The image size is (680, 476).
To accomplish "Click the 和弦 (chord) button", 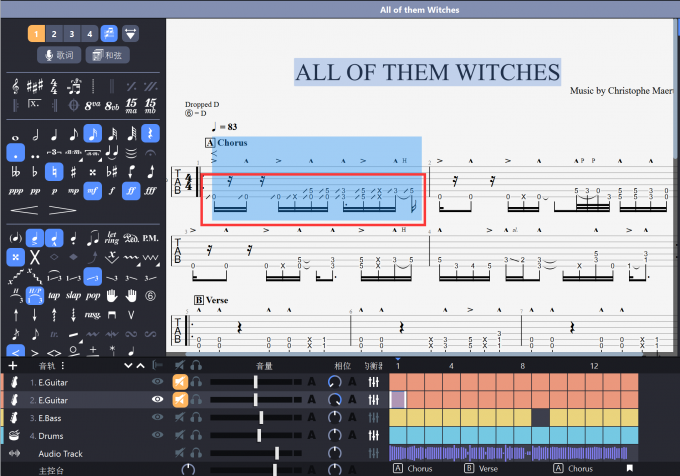I will coord(107,55).
